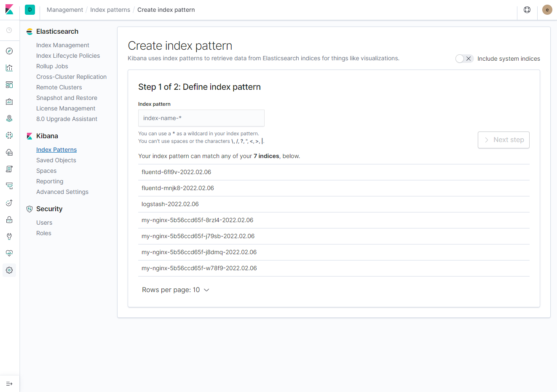557x392 pixels.
Task: Open License Management page
Action: 66,108
